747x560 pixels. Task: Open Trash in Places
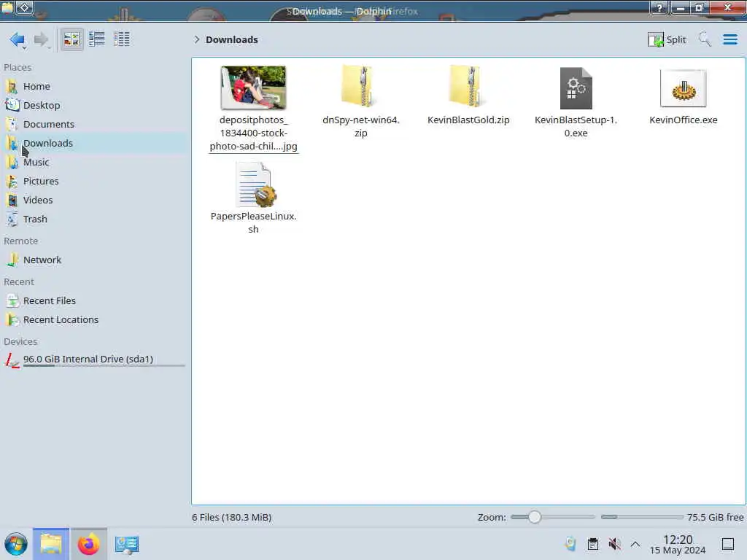(93, 219)
